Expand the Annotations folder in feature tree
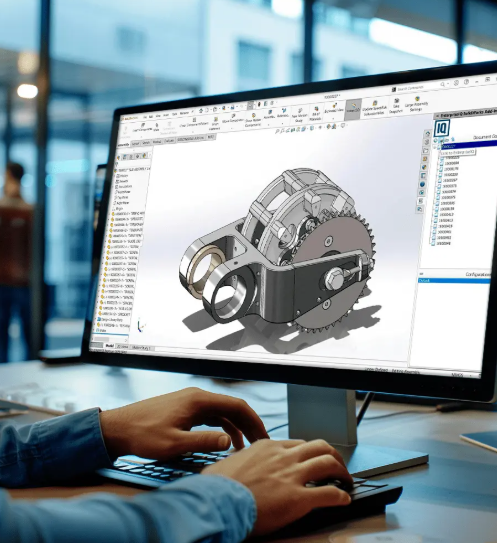 pyautogui.click(x=123, y=186)
